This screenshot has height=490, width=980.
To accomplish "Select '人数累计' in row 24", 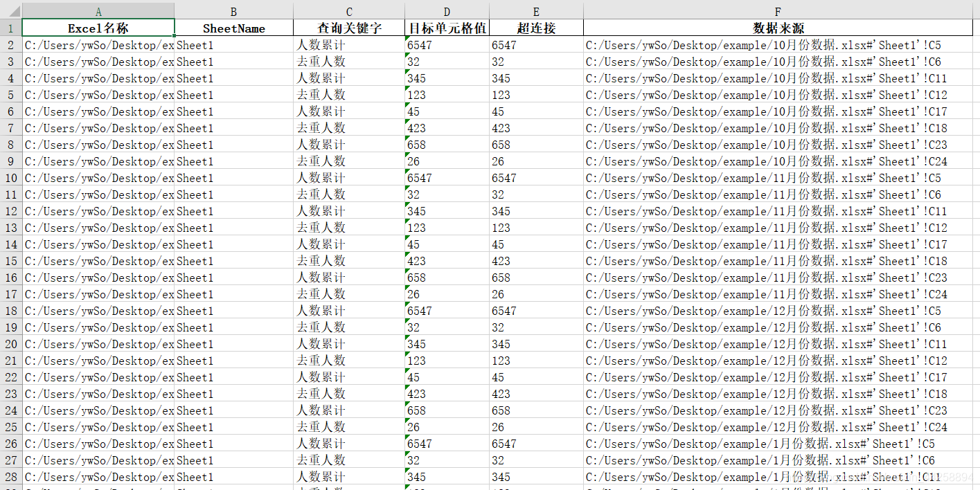I will pyautogui.click(x=349, y=410).
